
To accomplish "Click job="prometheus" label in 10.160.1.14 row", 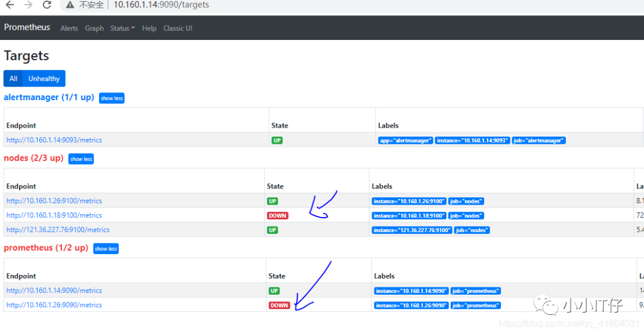I will pos(476,291).
